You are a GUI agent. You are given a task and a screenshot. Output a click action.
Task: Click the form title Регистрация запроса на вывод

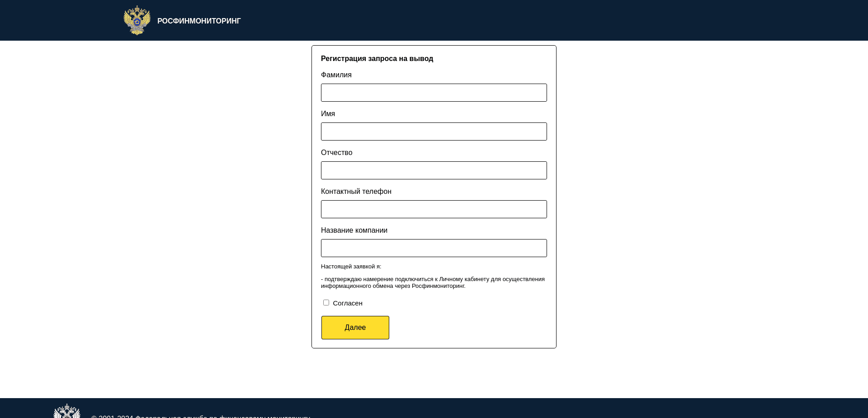(377, 58)
